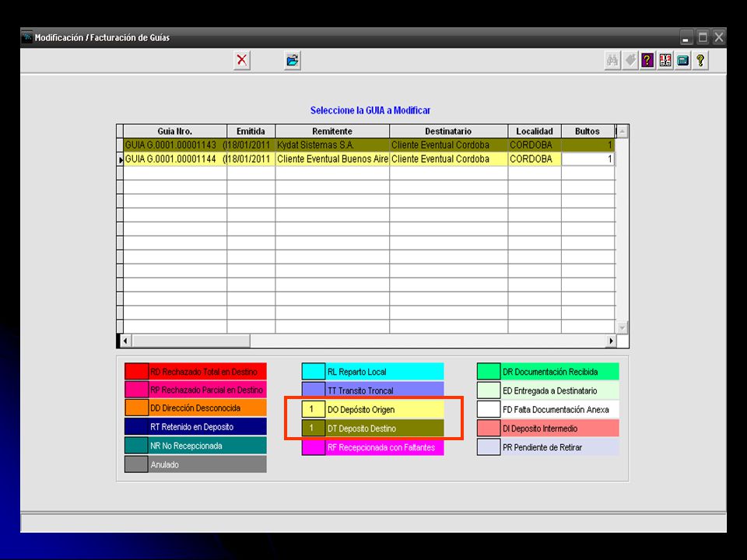The height and width of the screenshot is (560, 747).
Task: Click yellow swatch for DO Depósito Origen
Action: tap(314, 409)
